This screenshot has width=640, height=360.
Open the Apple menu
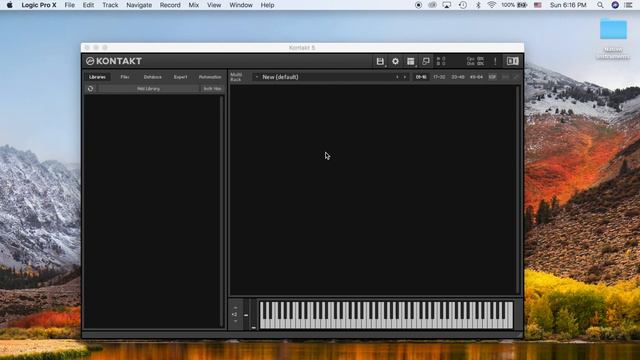9,5
